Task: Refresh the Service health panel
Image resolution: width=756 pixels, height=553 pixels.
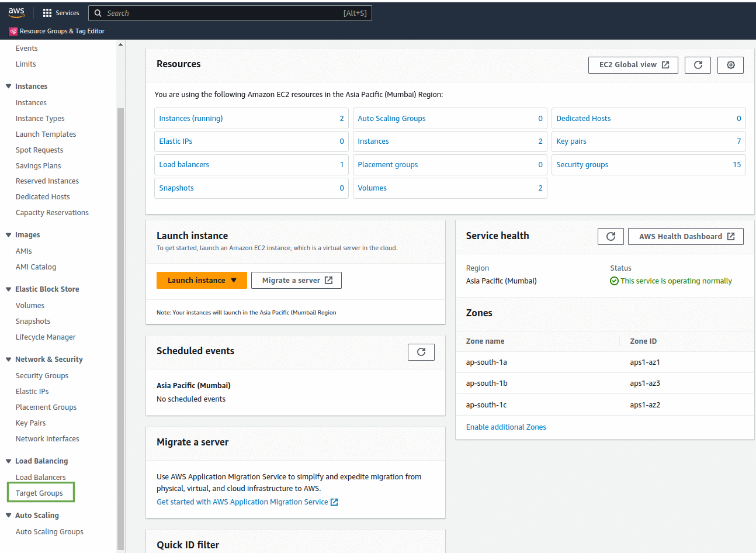Action: coord(611,236)
